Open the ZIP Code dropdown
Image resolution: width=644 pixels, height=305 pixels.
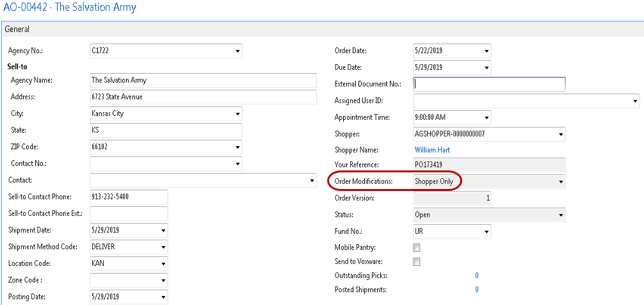pyautogui.click(x=237, y=147)
